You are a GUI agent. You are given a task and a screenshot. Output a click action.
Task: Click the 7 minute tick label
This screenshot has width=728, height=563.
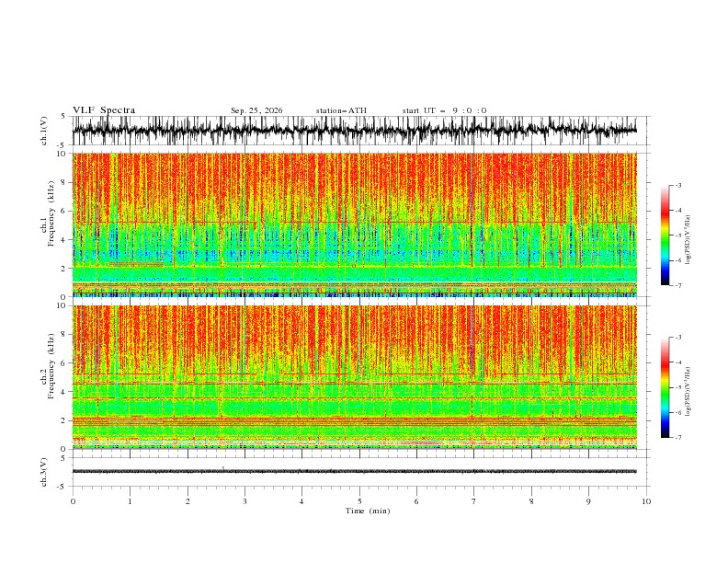[x=474, y=501]
